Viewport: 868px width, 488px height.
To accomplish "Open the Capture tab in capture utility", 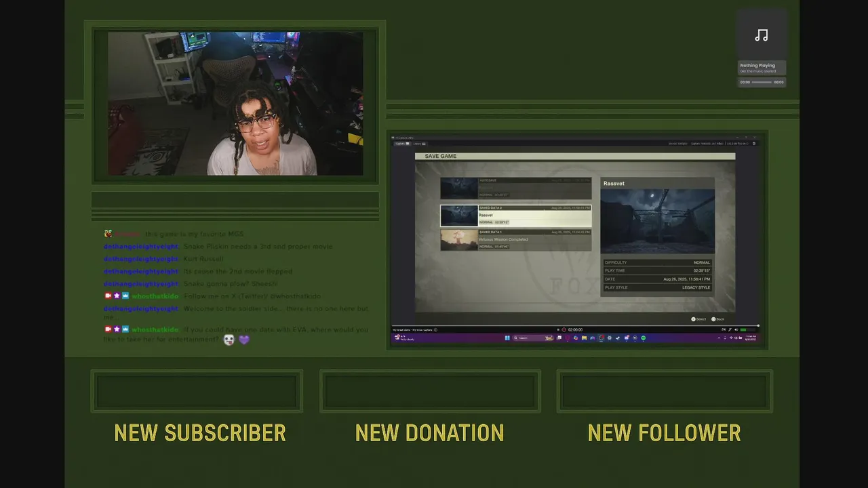I will (402, 144).
